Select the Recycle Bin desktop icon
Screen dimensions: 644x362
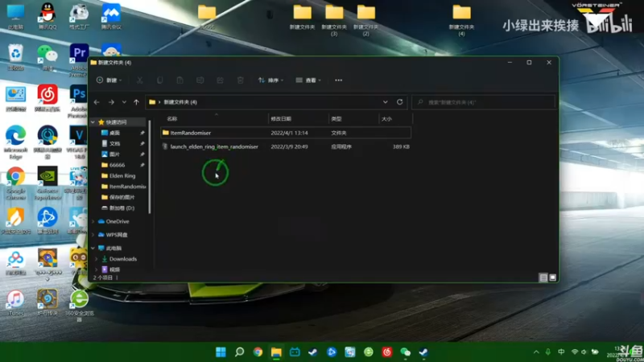(15, 56)
